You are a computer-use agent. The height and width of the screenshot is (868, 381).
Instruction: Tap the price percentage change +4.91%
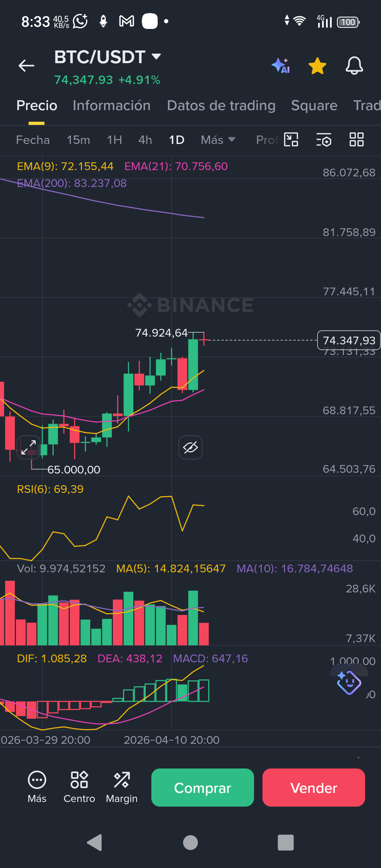pos(139,80)
